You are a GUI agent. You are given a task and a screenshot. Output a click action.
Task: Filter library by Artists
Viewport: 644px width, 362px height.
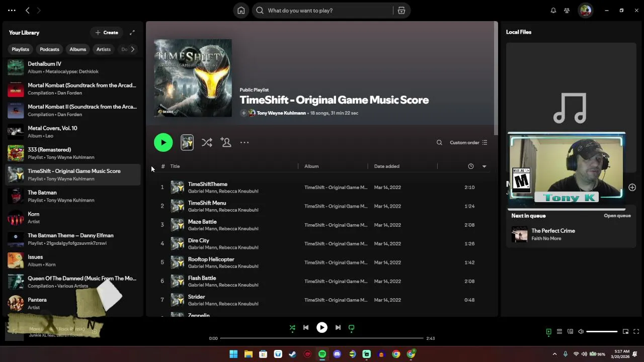tap(103, 49)
